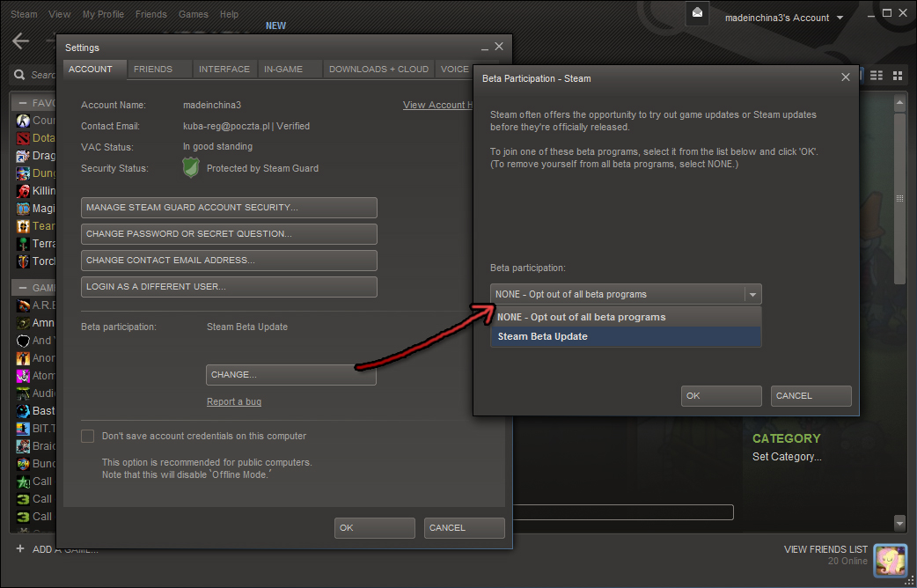
Task: Switch to the VOICE settings tab
Action: [x=455, y=69]
